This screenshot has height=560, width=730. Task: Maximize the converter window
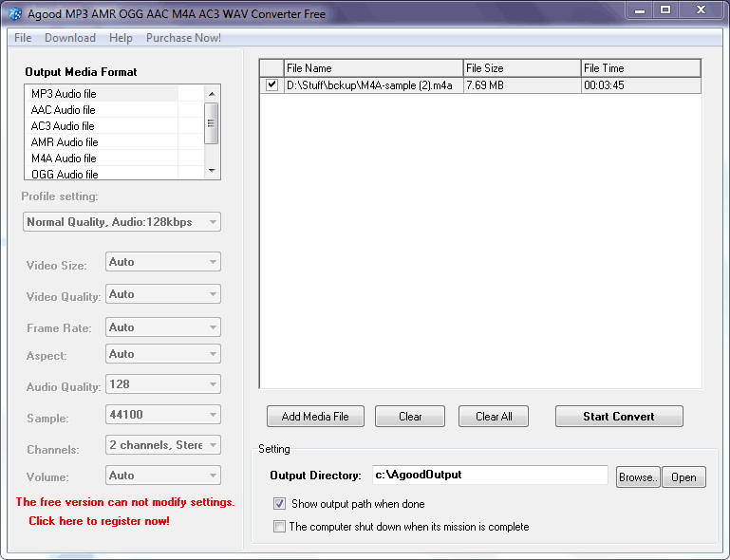pos(665,10)
